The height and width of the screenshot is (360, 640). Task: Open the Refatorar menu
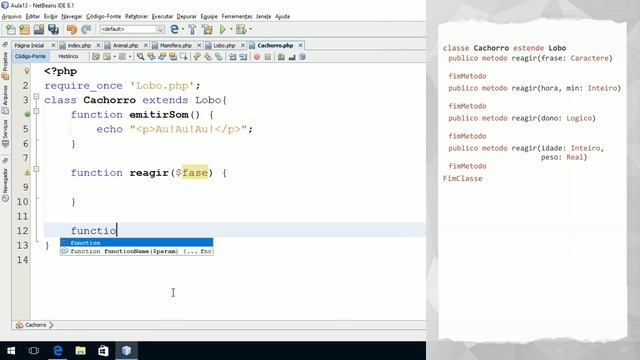pyautogui.click(x=136, y=16)
